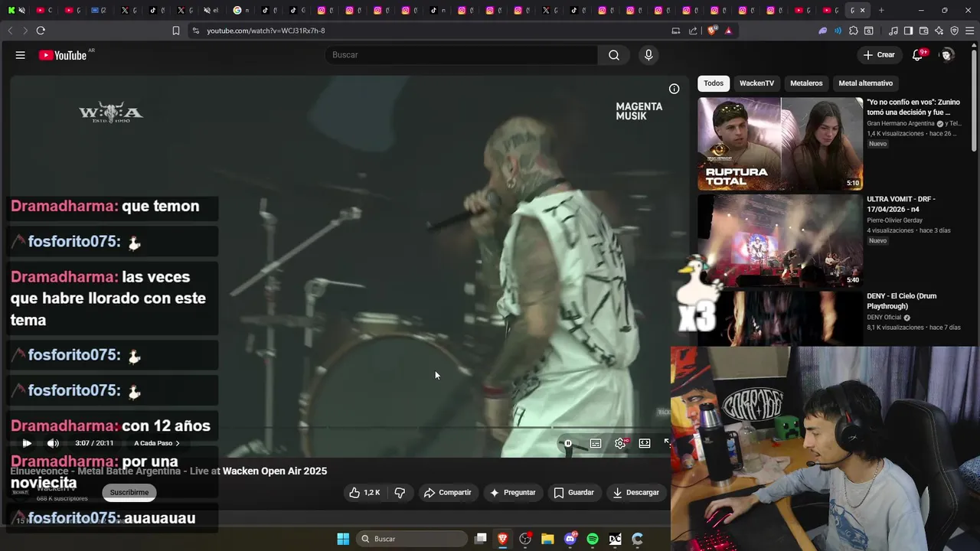Open Task View on the taskbar
Image resolution: width=980 pixels, height=551 pixels.
481,539
